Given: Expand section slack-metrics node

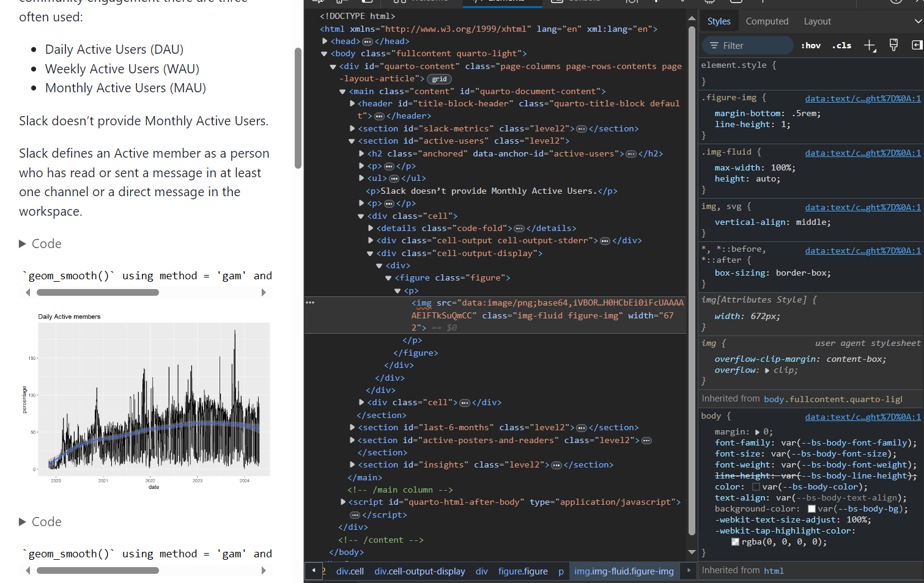Looking at the screenshot, I should (352, 128).
